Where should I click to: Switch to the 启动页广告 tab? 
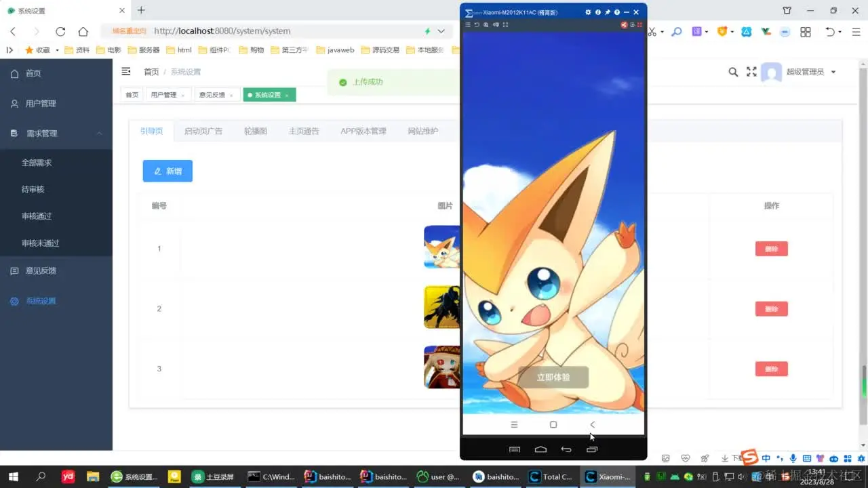click(x=203, y=131)
